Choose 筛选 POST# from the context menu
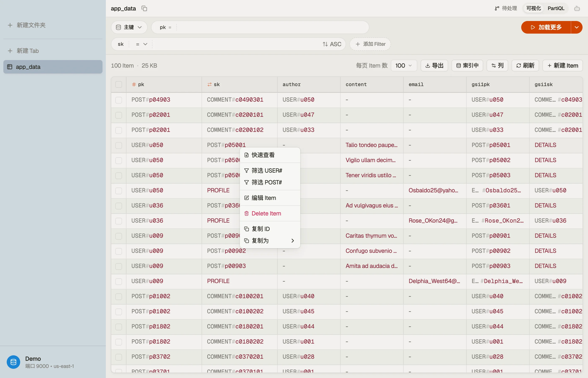 click(270, 182)
